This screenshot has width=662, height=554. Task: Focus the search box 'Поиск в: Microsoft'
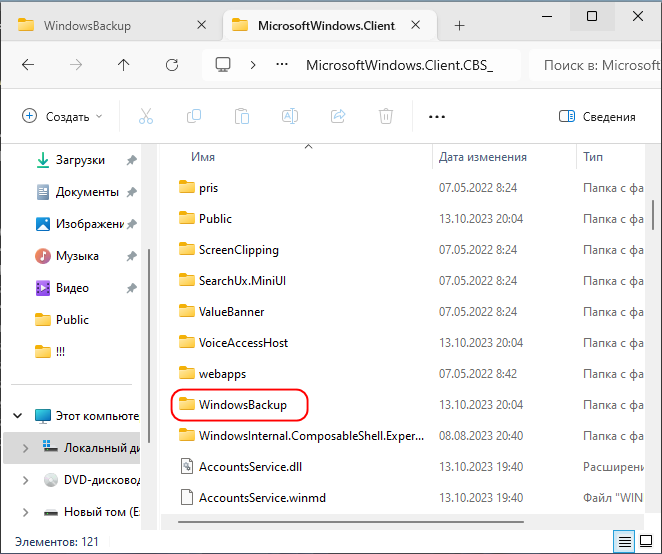pos(596,65)
